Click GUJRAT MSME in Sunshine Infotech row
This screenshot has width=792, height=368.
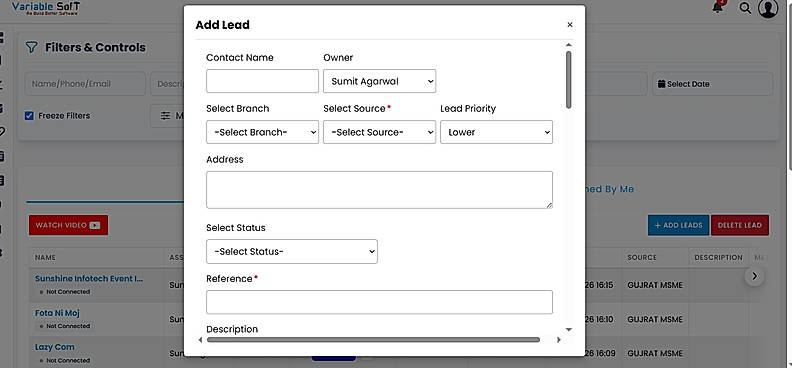[x=655, y=285]
